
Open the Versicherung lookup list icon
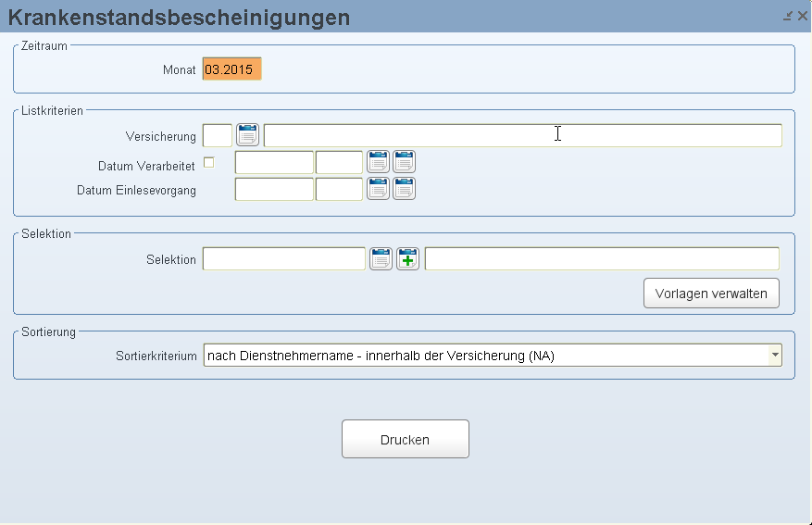coord(247,135)
